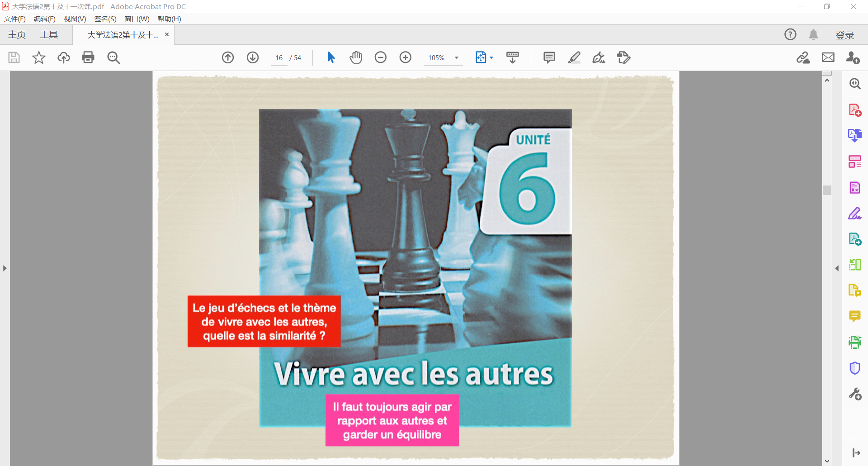
Task: Open the find text magnifier tool
Action: coord(113,57)
